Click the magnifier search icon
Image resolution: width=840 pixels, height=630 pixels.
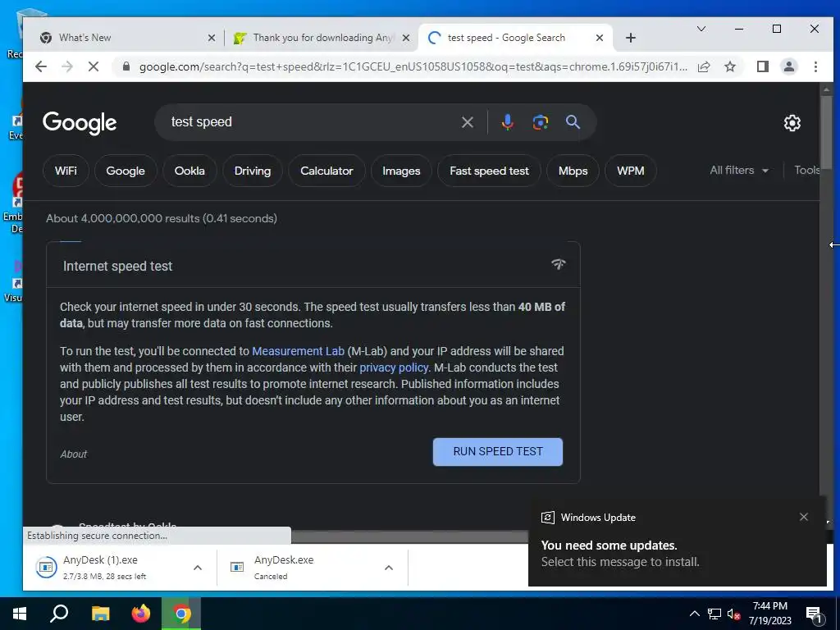573,122
